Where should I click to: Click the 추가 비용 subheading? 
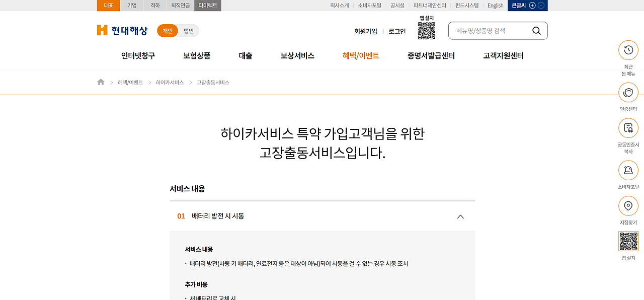click(x=196, y=284)
